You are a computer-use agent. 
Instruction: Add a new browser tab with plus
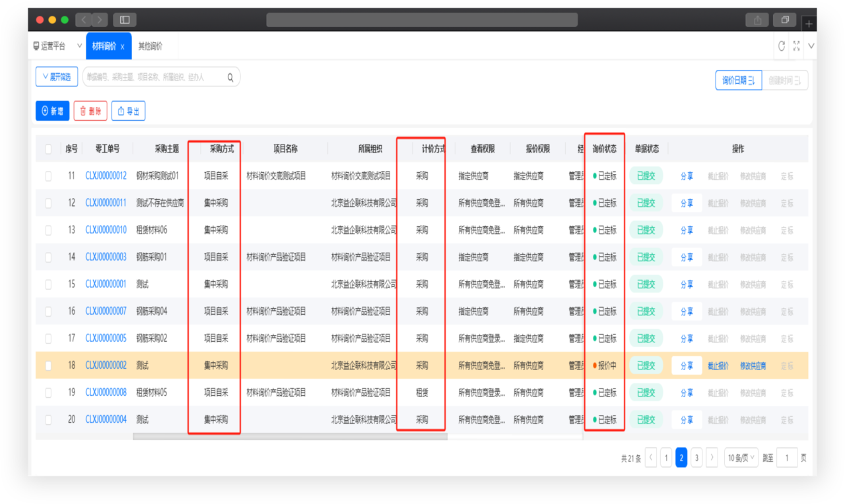pos(809,24)
